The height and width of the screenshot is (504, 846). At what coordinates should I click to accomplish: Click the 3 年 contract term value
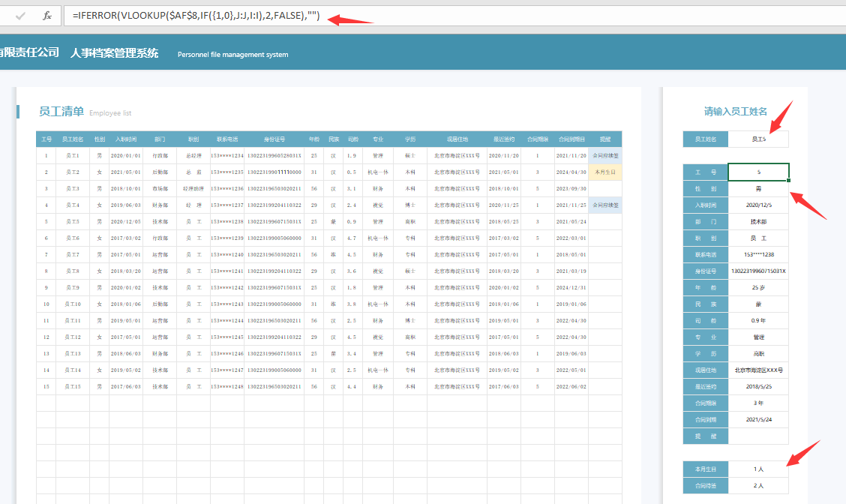tap(758, 403)
